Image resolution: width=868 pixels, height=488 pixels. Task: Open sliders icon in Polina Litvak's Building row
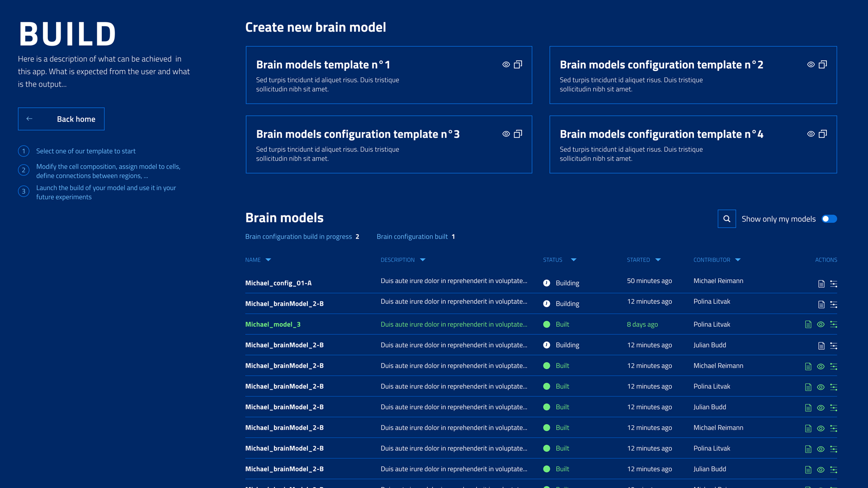pos(834,305)
